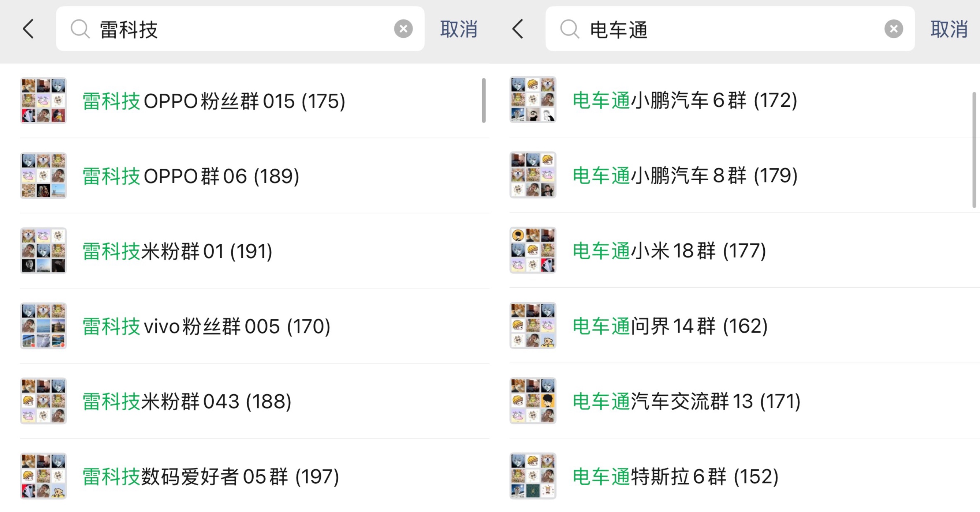Open 电车通问界14群 group avatar
The width and height of the screenshot is (980, 512).
533,325
